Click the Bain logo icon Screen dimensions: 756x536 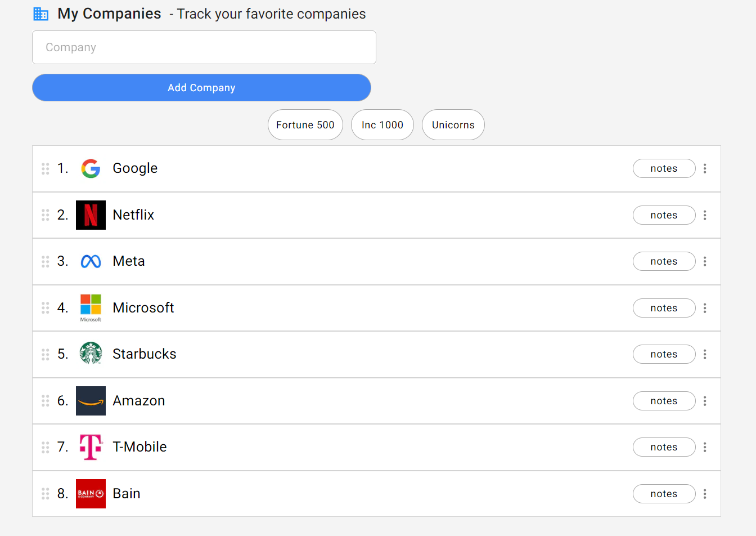[91, 494]
